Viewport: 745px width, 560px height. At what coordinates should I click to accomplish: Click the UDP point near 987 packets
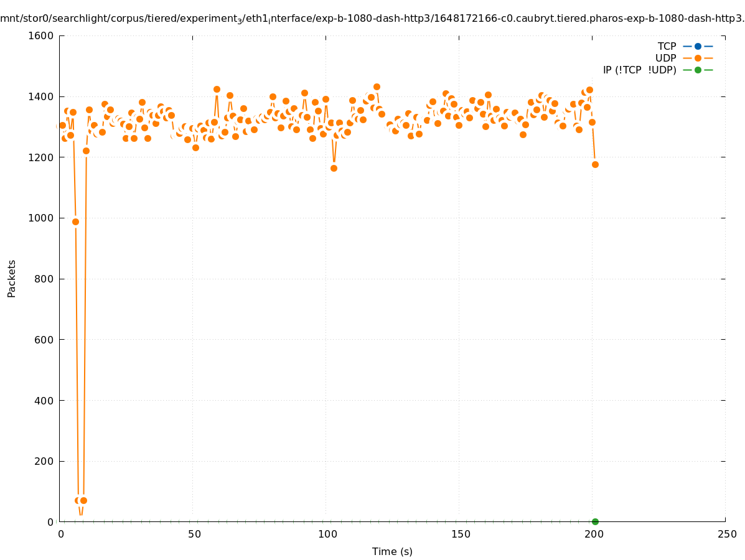pos(75,222)
